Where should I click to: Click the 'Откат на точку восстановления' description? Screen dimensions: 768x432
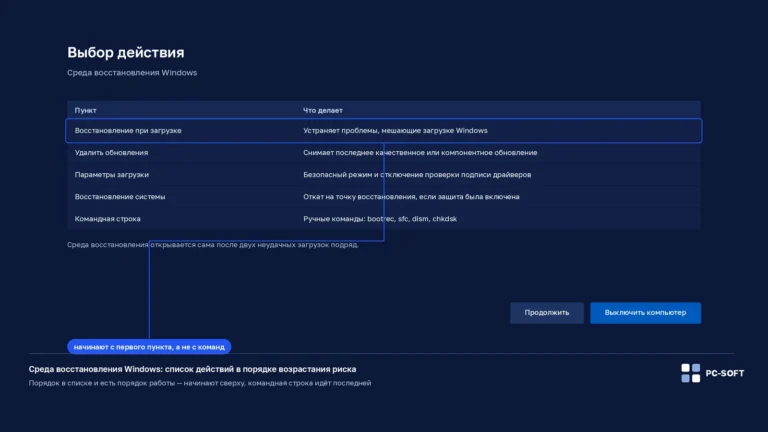coord(411,197)
